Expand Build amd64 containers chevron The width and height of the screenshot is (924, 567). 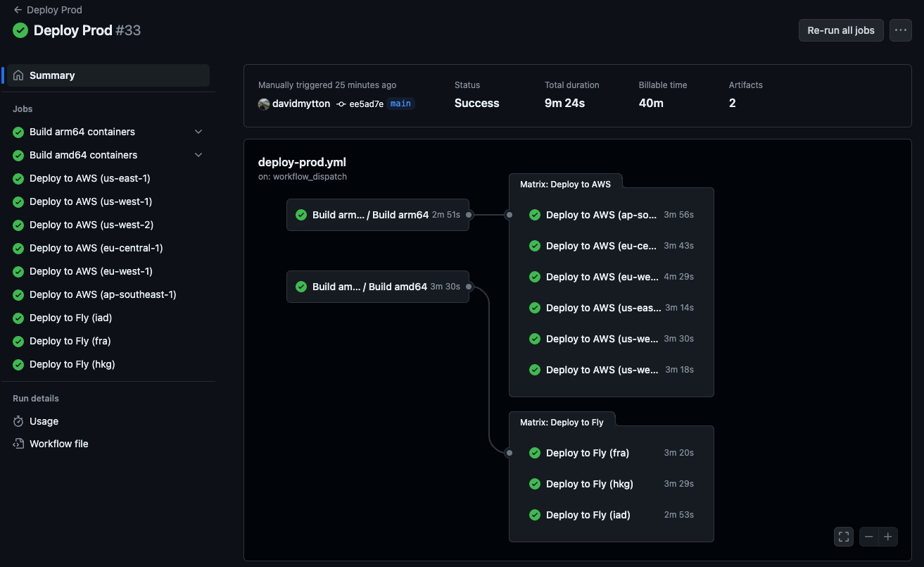pos(198,155)
